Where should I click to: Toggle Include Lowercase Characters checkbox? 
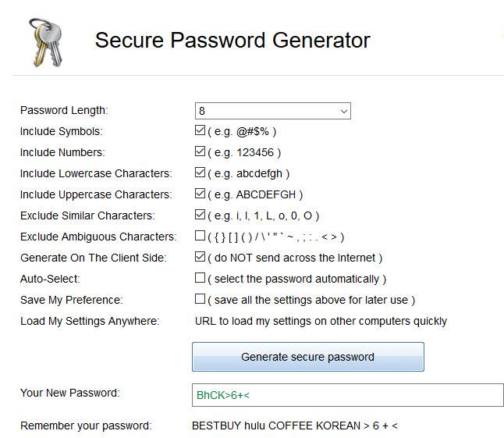200,173
